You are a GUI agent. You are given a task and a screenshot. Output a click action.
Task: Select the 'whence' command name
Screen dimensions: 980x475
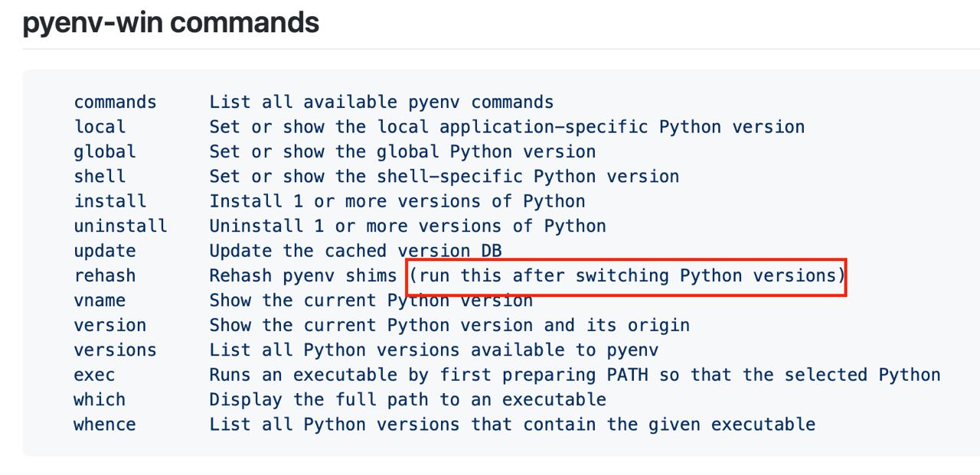tap(105, 425)
